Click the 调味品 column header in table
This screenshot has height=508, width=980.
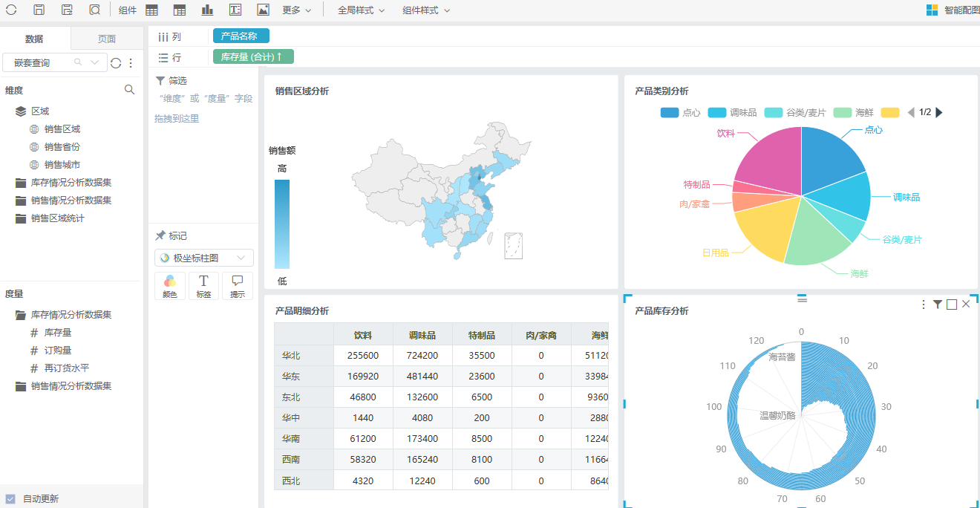(422, 335)
